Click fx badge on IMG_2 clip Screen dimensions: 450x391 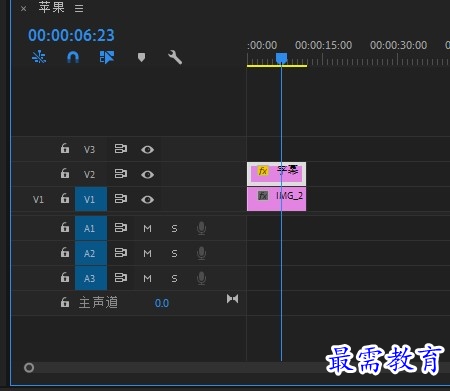(x=263, y=196)
